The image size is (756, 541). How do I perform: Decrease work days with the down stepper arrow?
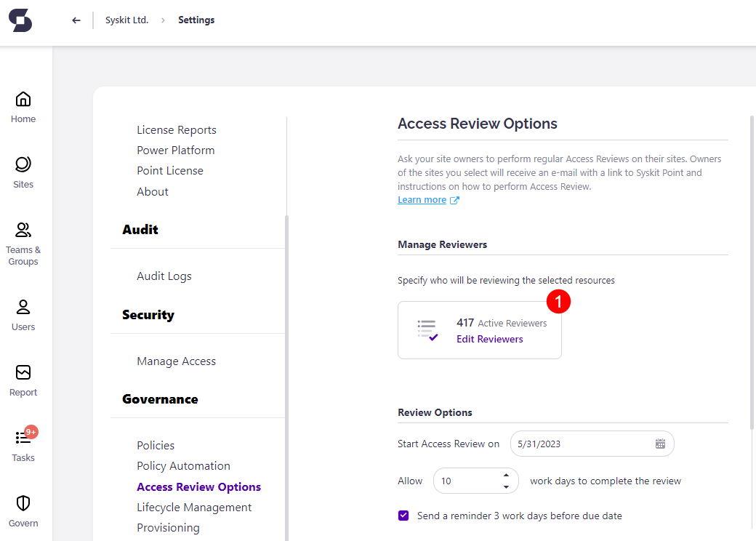[506, 486]
